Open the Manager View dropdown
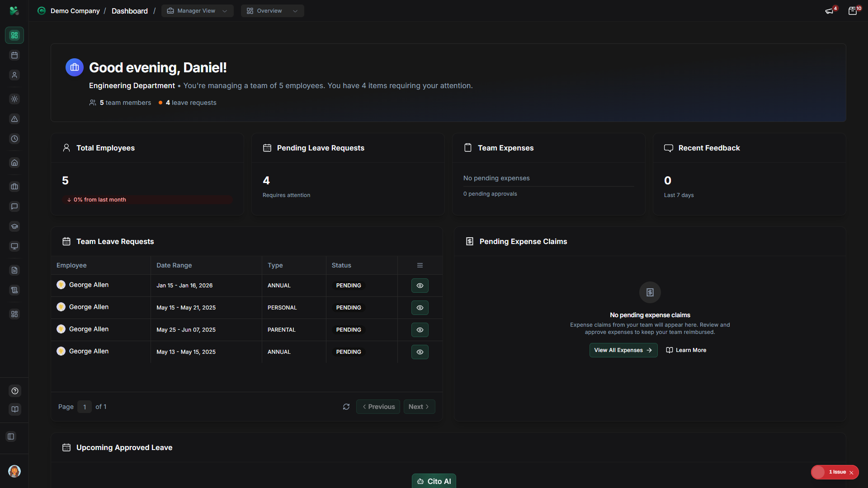Image resolution: width=868 pixels, height=488 pixels. (x=197, y=10)
